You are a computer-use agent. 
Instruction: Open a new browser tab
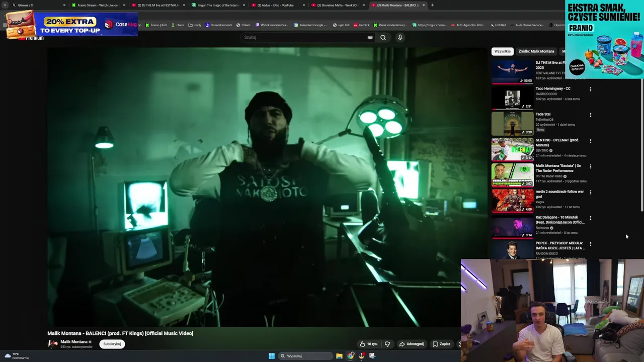click(433, 5)
